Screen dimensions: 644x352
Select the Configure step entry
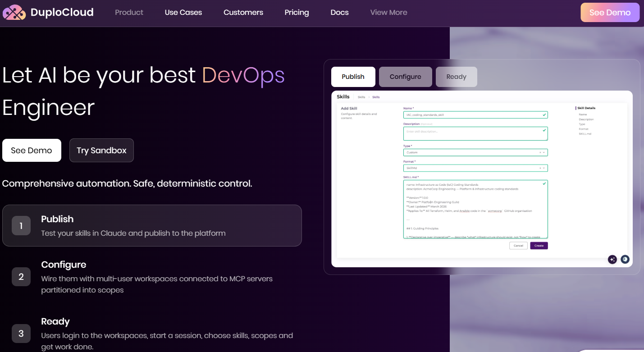[x=152, y=277]
